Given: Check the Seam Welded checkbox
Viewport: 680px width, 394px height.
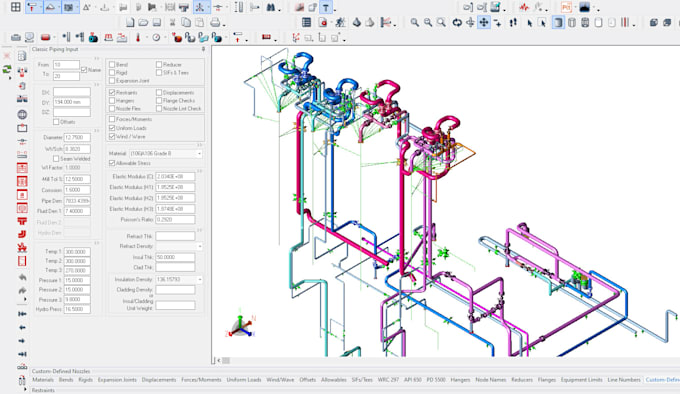Looking at the screenshot, I should coord(56,159).
